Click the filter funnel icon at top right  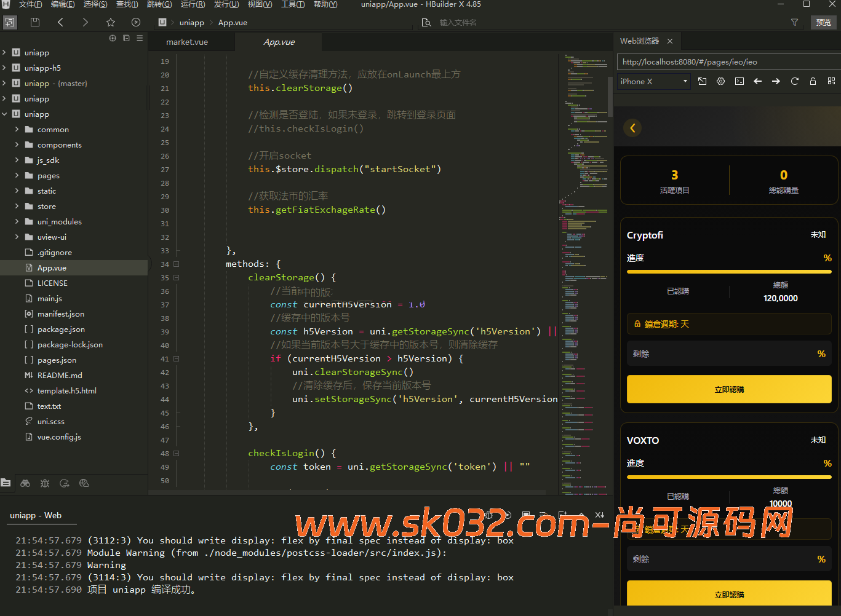pos(794,22)
